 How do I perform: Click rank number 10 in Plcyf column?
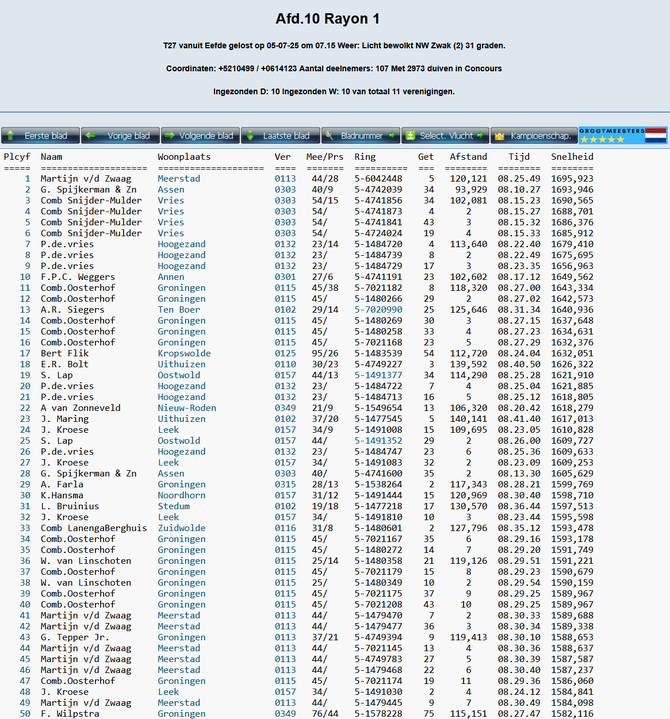pos(25,277)
